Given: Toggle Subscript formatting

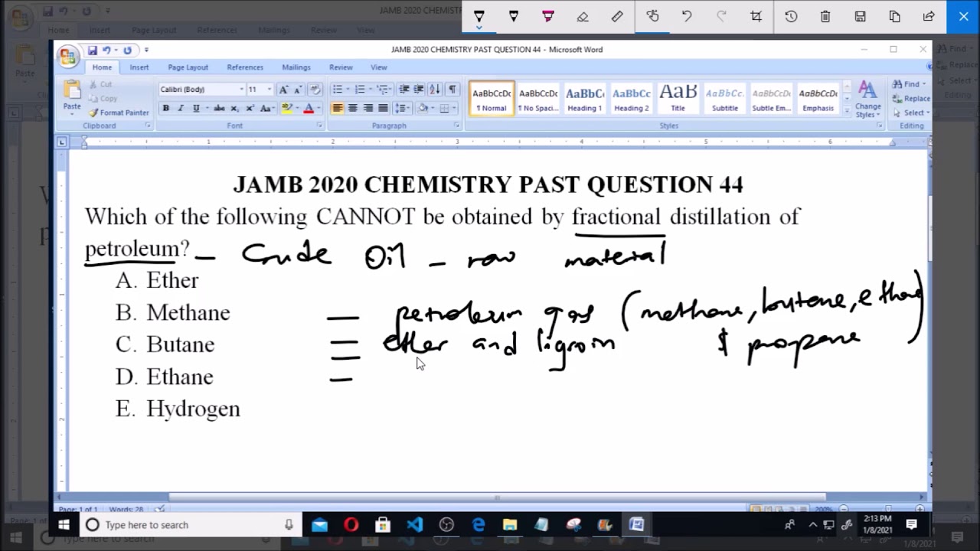Looking at the screenshot, I should pos(235,109).
